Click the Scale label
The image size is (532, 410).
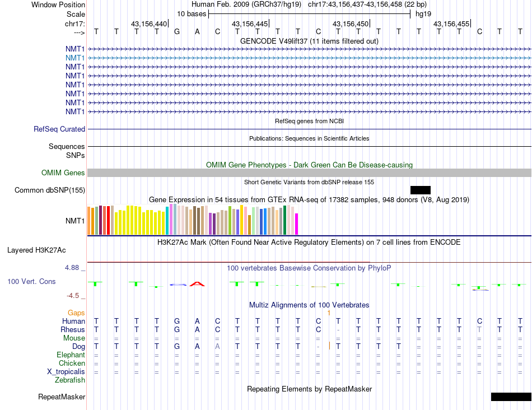tap(76, 14)
